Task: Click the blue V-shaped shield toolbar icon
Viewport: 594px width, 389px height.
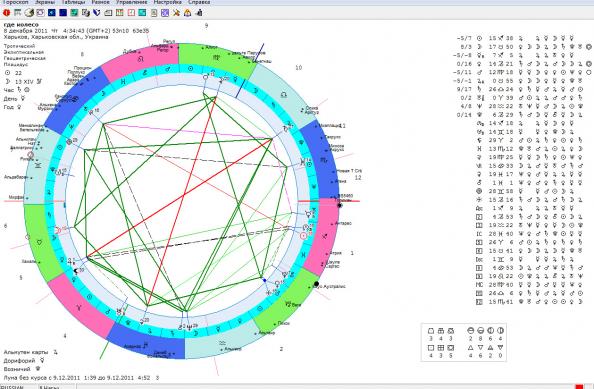Action: [97, 13]
